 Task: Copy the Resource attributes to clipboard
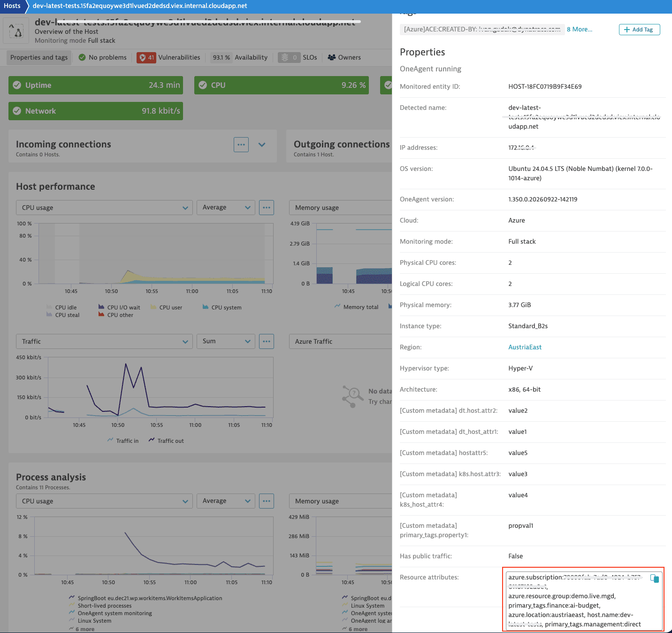[x=655, y=578]
